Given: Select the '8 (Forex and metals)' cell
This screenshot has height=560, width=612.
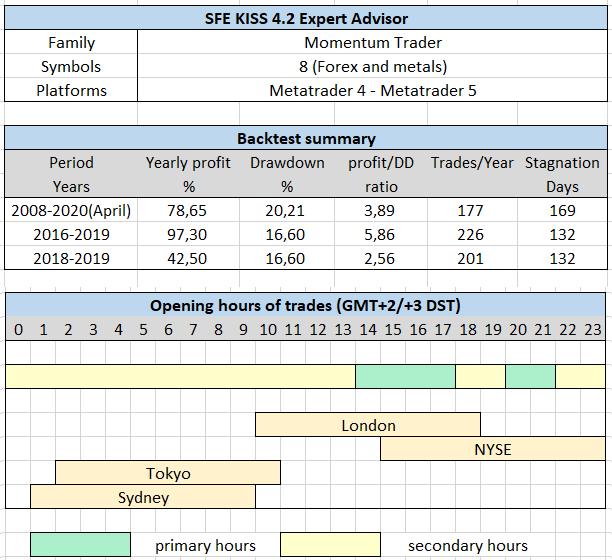Looking at the screenshot, I should pos(372,66).
